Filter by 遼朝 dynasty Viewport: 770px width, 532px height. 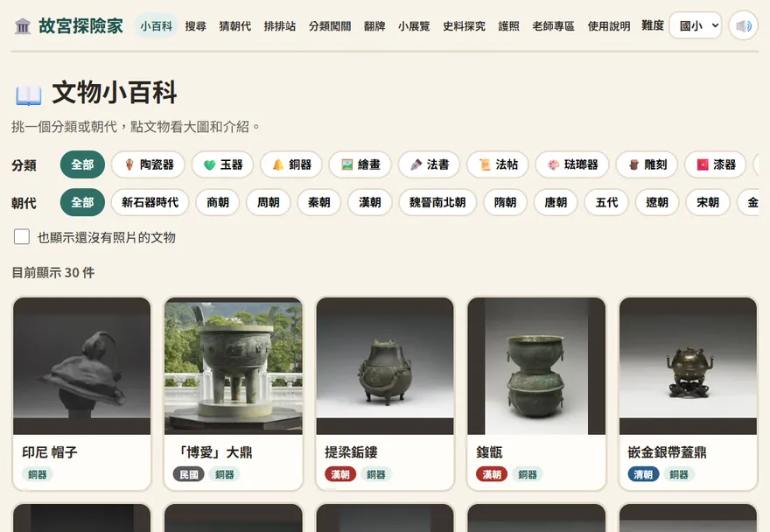pos(657,202)
